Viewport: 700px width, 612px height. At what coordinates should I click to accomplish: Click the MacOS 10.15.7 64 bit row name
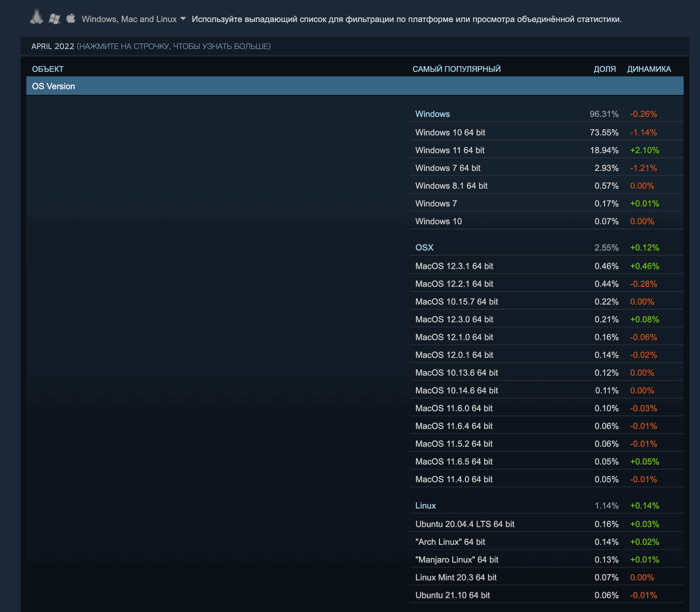click(456, 301)
